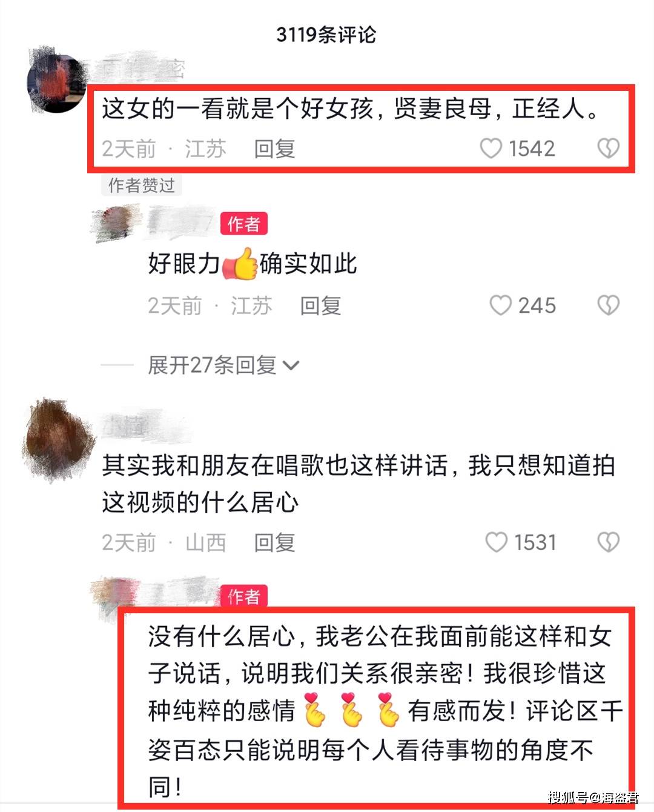Image resolution: width=654 pixels, height=812 pixels.
Task: Expand 展开27条回复 replies
Action: coord(223,365)
